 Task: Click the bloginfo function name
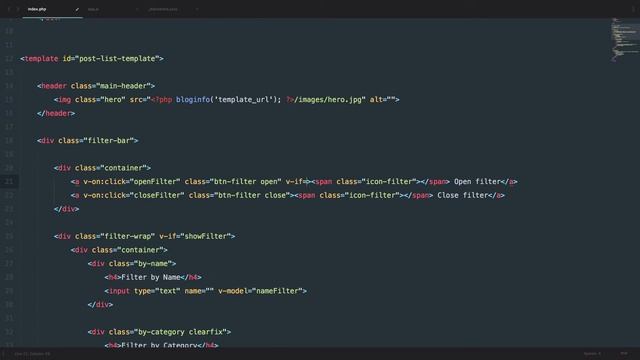[x=193, y=100]
